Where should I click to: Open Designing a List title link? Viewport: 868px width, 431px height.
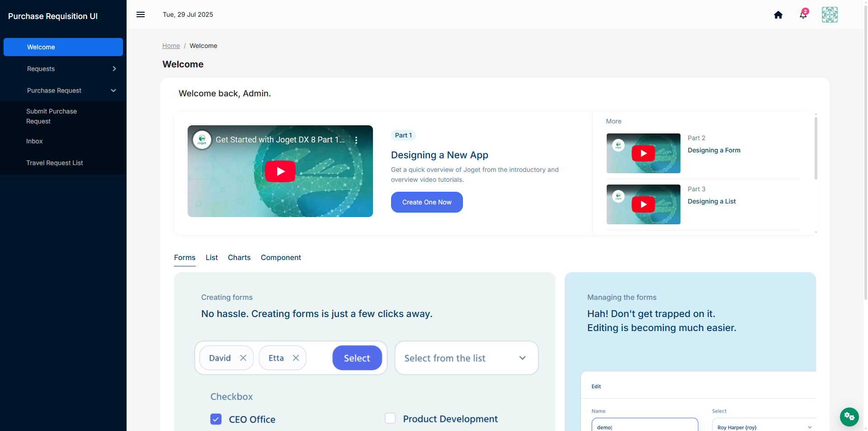coord(712,201)
